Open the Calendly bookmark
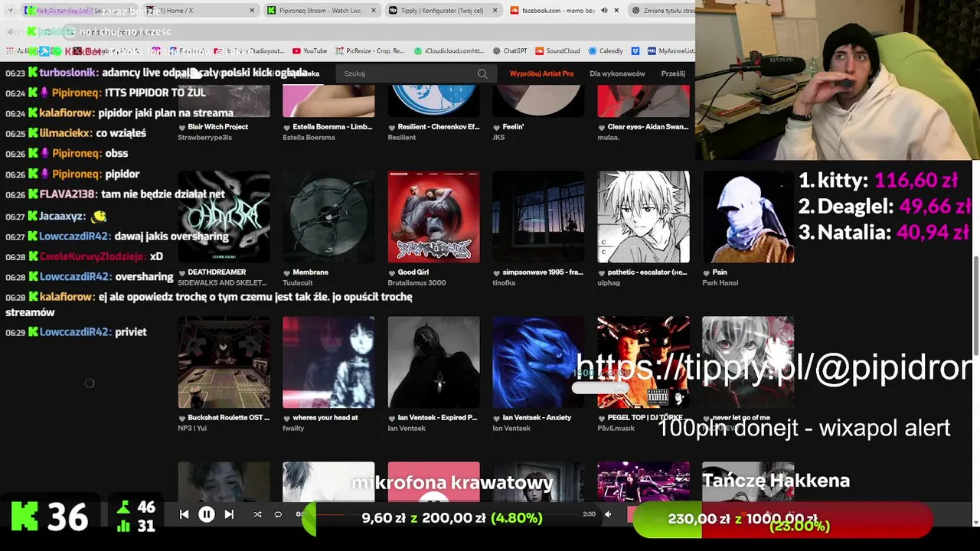 (606, 51)
